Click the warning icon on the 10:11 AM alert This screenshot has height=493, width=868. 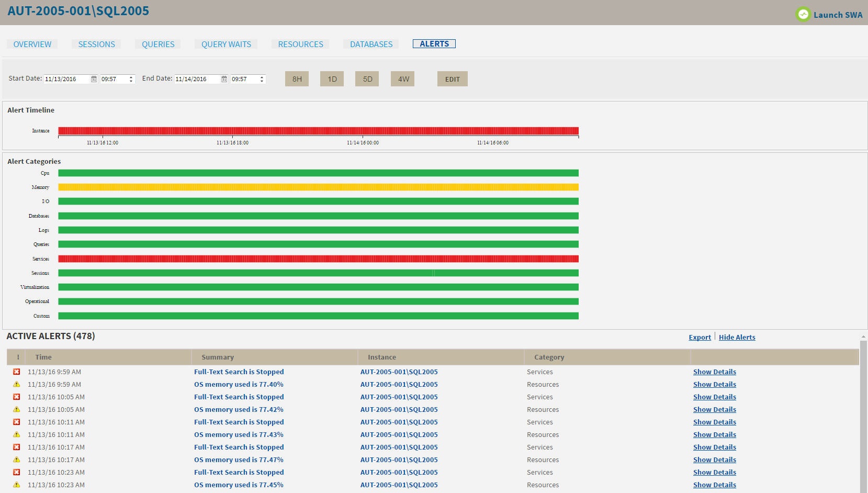click(17, 435)
